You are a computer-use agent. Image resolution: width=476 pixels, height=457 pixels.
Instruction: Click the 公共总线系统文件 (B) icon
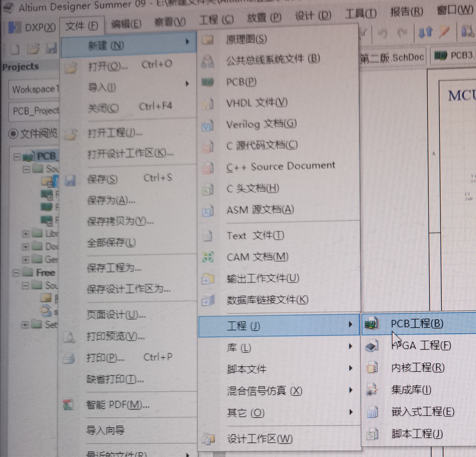point(208,61)
